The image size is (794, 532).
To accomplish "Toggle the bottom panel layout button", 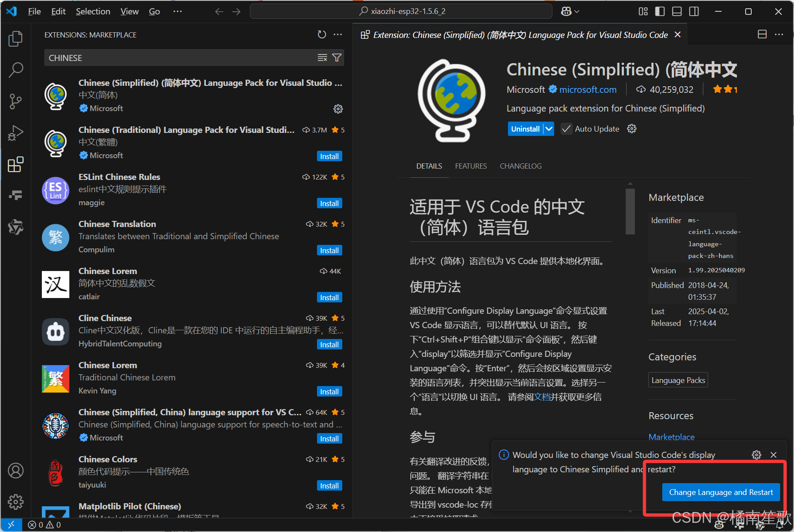I will 677,11.
